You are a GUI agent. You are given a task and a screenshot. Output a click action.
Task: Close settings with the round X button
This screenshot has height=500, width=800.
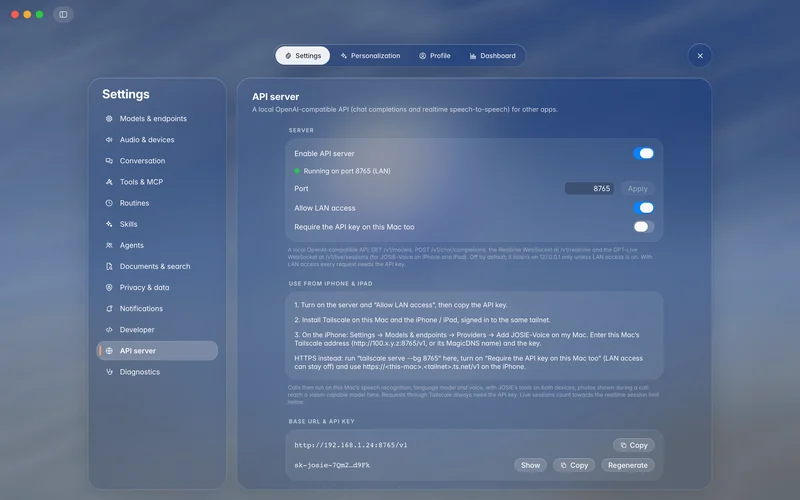(x=700, y=56)
